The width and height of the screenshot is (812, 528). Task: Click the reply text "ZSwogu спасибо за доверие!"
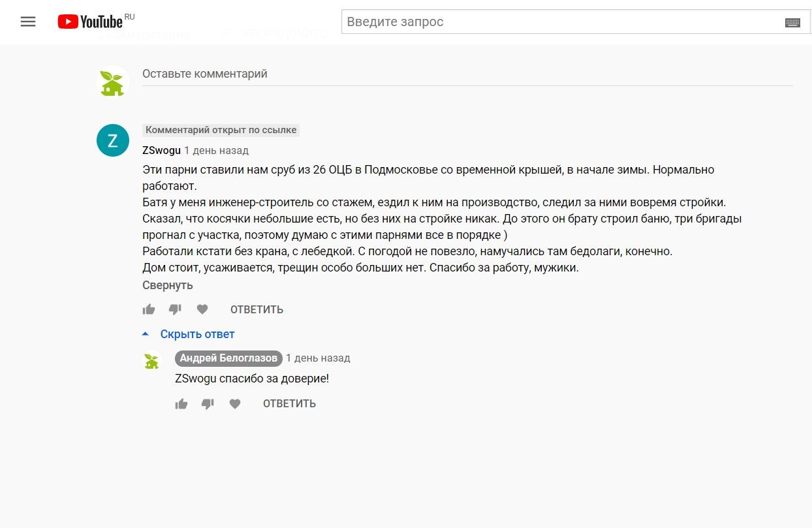tap(252, 379)
